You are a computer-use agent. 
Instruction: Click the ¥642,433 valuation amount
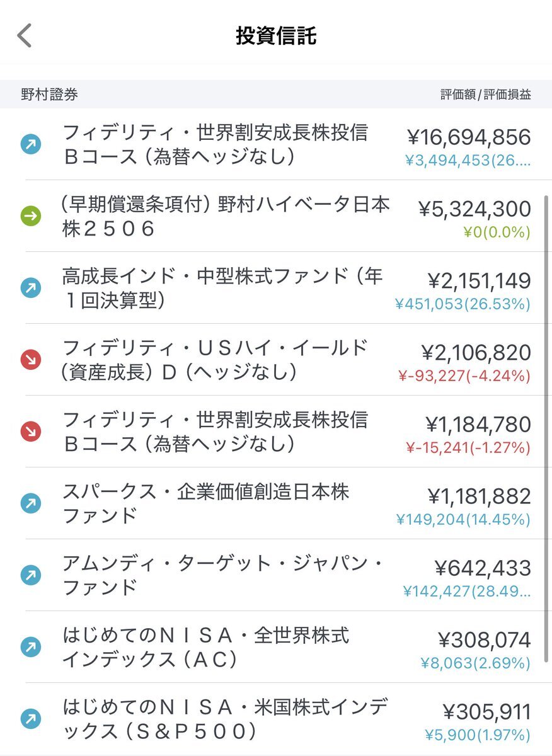[x=483, y=568]
